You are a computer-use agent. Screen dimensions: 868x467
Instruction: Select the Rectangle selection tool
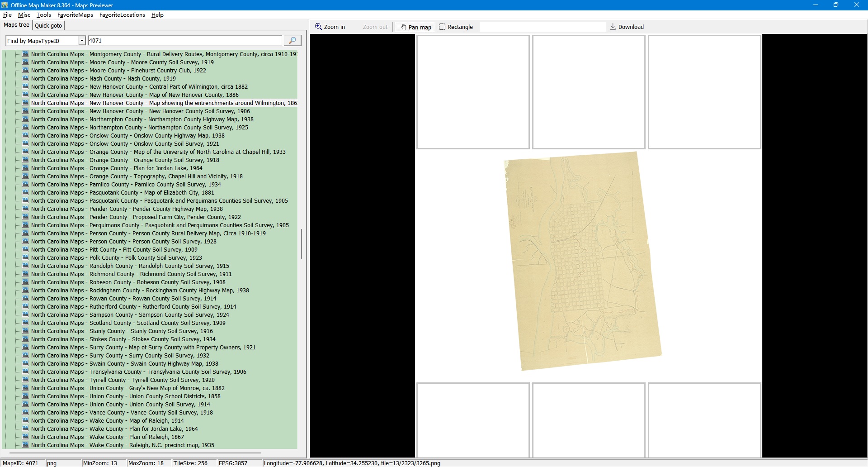(x=456, y=27)
